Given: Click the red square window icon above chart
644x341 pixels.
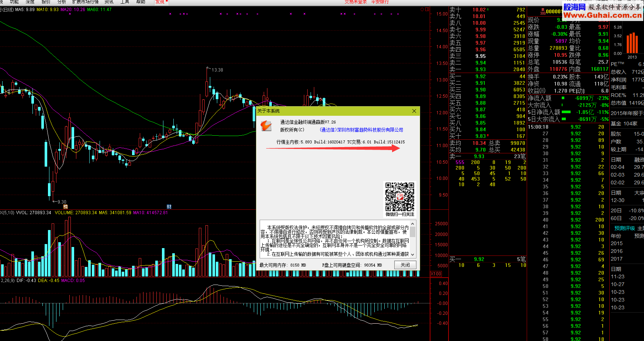Looking at the screenshot, I should tap(427, 10).
